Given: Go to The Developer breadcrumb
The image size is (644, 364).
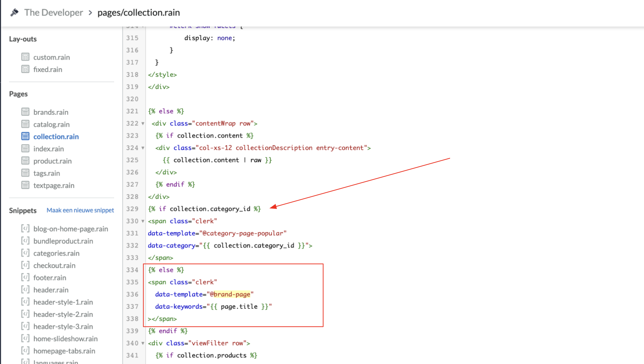Looking at the screenshot, I should [53, 12].
